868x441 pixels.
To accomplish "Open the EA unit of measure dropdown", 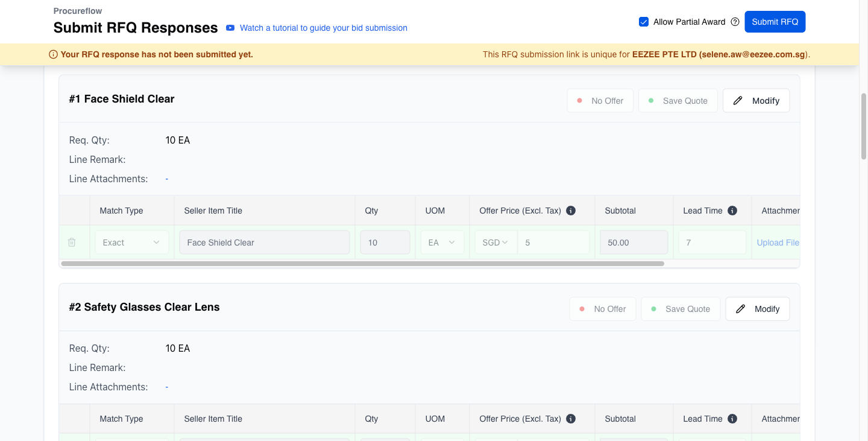I will click(x=442, y=243).
